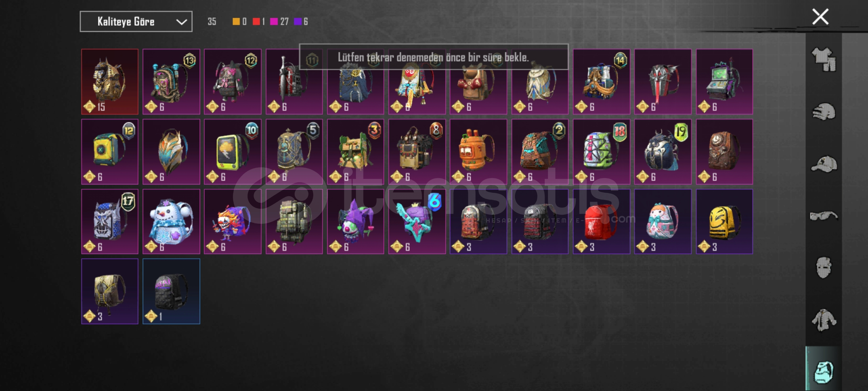Select the black backpack worth 1
The height and width of the screenshot is (391, 868).
171,291
